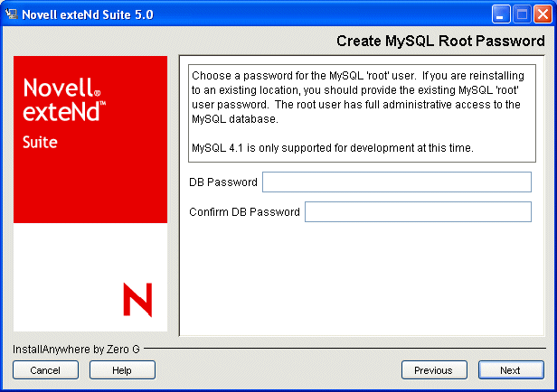Open Help for this installer step

click(122, 370)
